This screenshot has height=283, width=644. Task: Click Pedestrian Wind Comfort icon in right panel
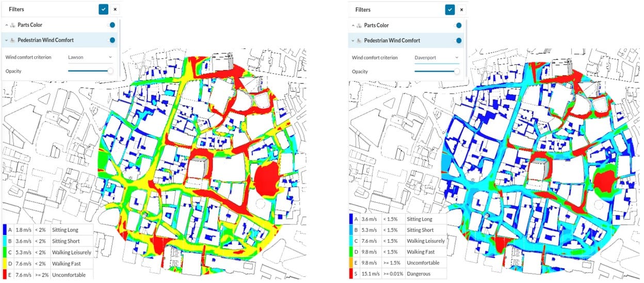[x=360, y=40]
